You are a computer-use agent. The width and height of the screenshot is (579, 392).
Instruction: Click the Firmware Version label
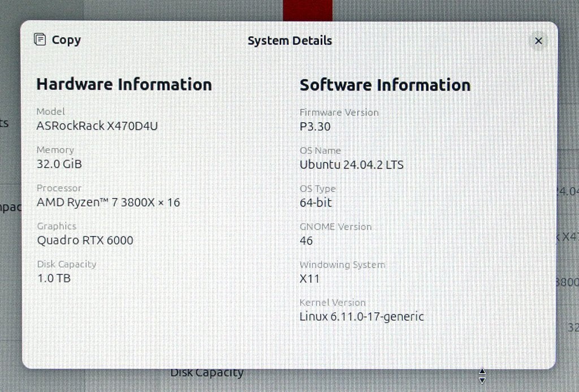(x=339, y=113)
